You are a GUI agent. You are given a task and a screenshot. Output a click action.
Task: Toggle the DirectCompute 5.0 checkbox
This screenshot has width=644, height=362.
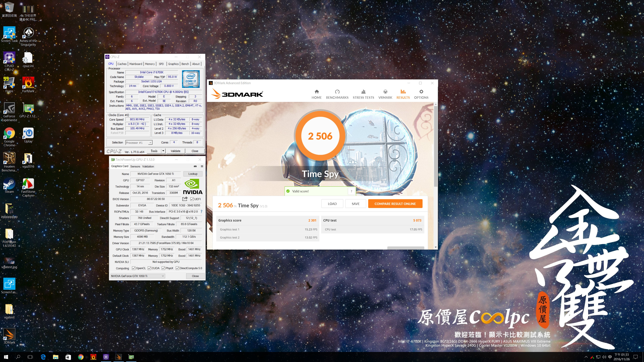click(x=177, y=268)
